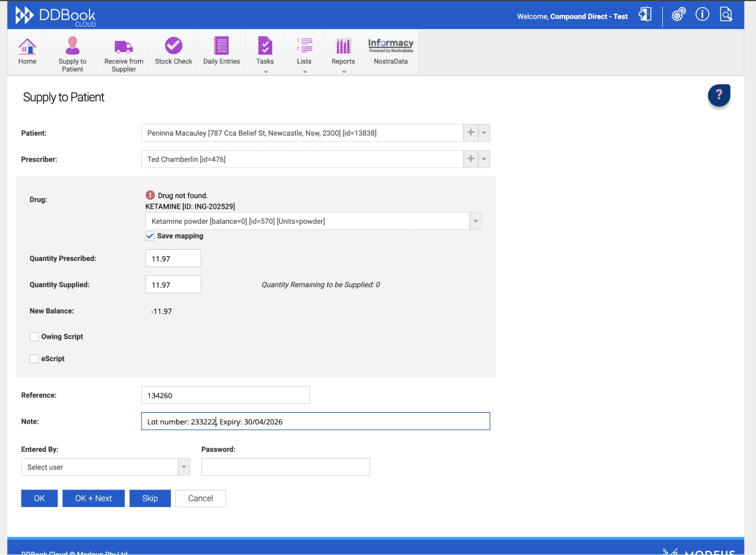Viewport: 756px width, 555px height.
Task: Open the Home menu label
Action: coord(27,61)
